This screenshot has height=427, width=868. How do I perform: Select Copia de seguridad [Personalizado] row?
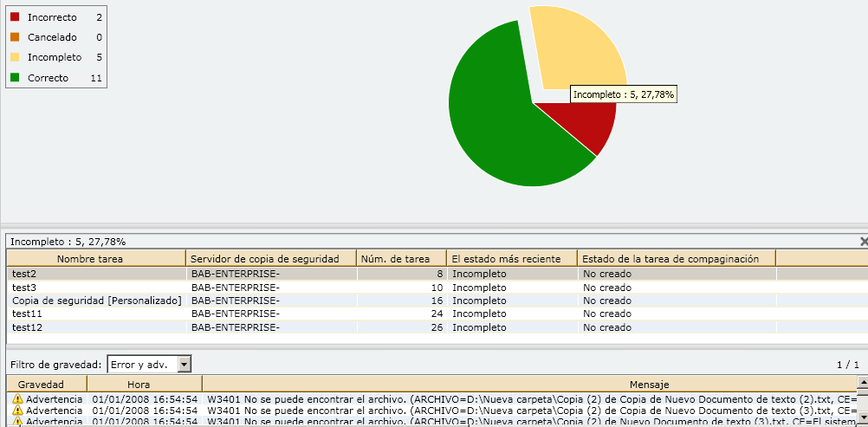pos(96,301)
